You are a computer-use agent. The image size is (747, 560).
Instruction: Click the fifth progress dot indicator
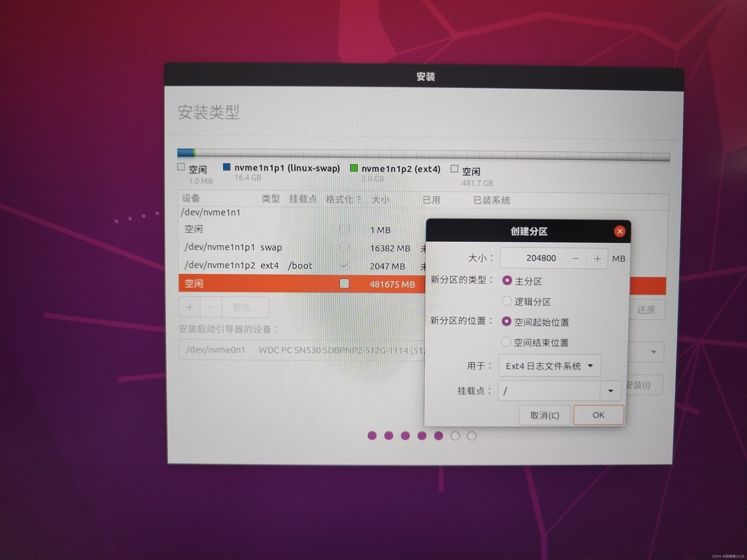(x=438, y=435)
